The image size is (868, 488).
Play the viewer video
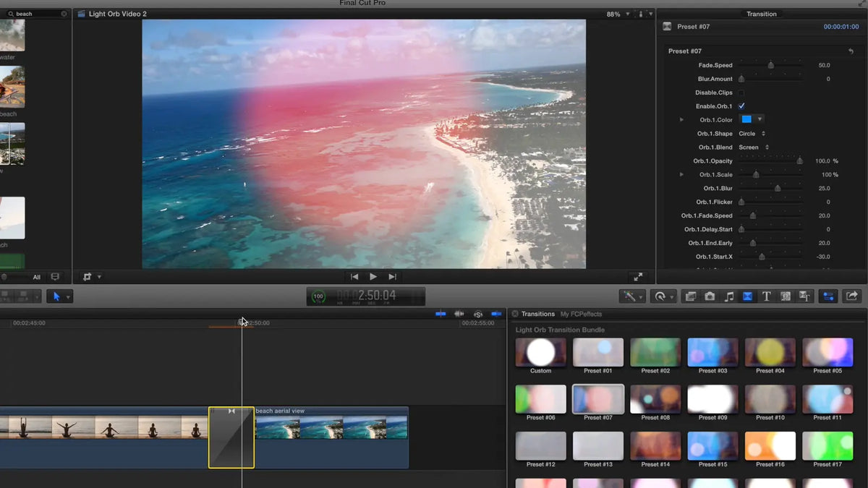click(373, 277)
